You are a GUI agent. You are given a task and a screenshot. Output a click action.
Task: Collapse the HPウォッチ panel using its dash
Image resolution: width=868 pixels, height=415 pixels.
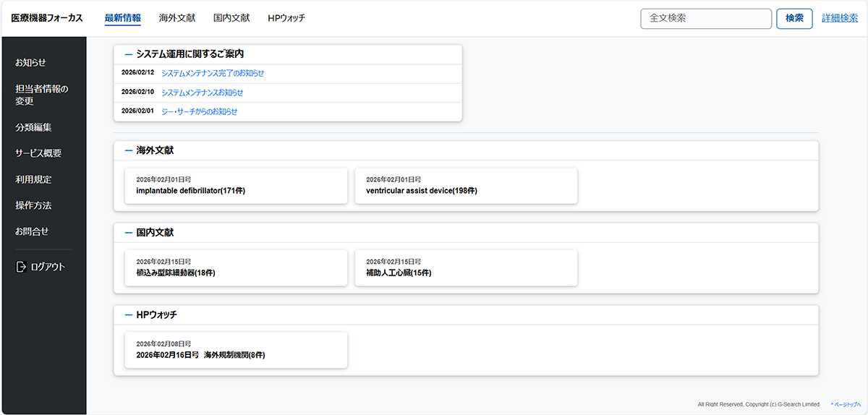tap(129, 315)
